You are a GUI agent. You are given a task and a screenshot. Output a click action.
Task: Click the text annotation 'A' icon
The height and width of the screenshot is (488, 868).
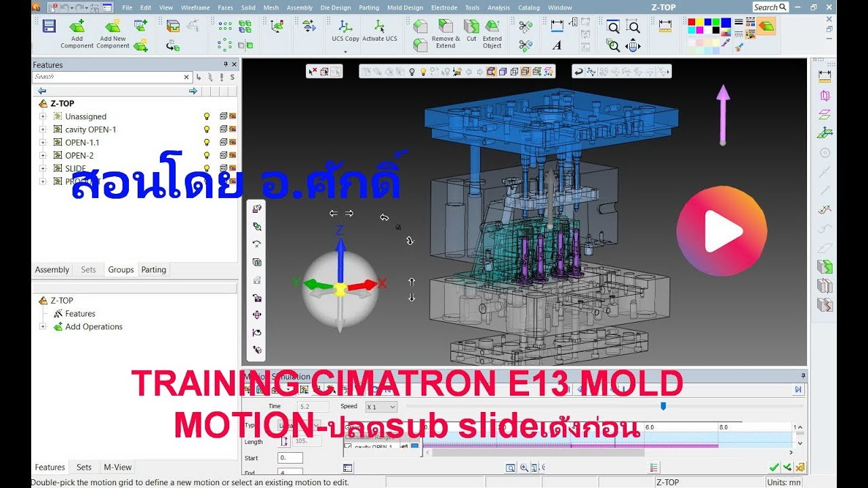[557, 45]
